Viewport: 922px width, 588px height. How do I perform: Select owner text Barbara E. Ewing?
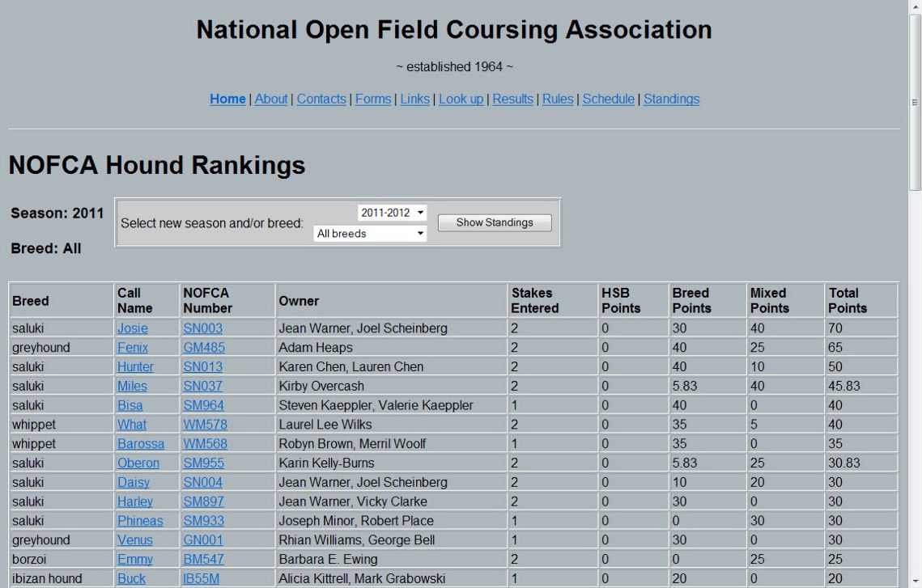pyautogui.click(x=328, y=560)
